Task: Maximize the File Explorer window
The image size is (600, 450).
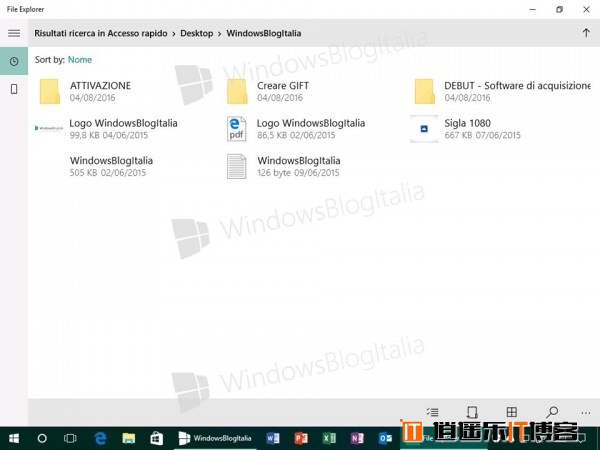Action: [x=559, y=10]
